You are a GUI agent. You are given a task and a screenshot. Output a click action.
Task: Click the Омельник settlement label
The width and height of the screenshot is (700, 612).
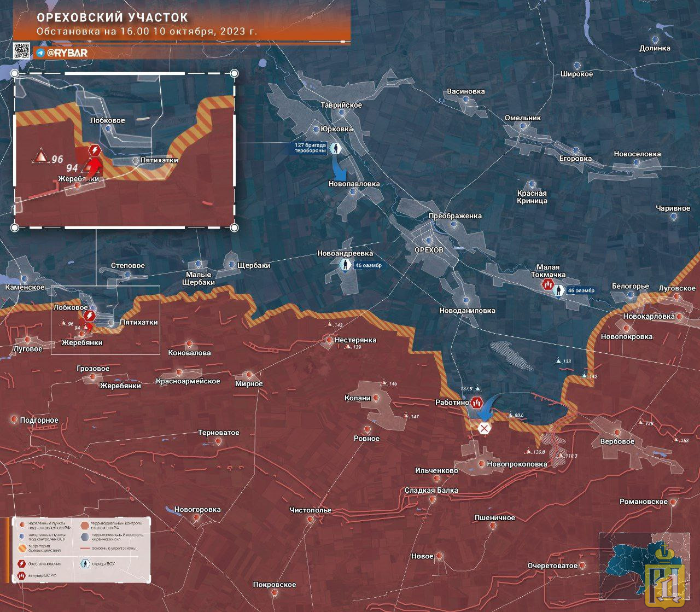523,118
